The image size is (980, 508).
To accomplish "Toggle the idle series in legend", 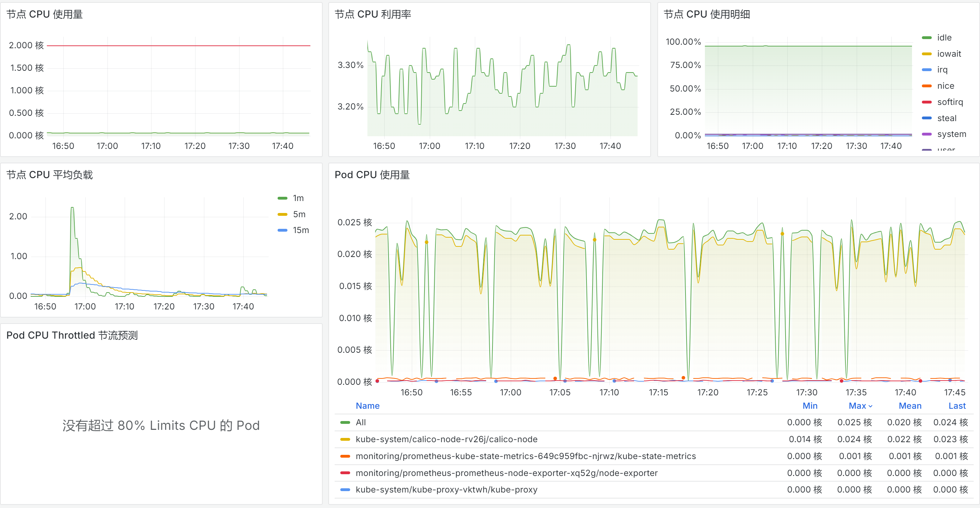I will pyautogui.click(x=944, y=38).
